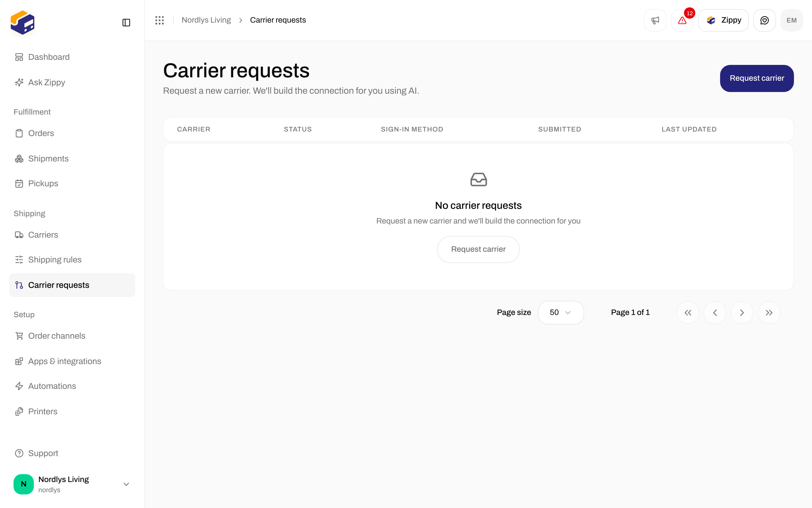Viewport: 812px width, 508px height.
Task: Click the Dashboard icon
Action: tap(19, 57)
